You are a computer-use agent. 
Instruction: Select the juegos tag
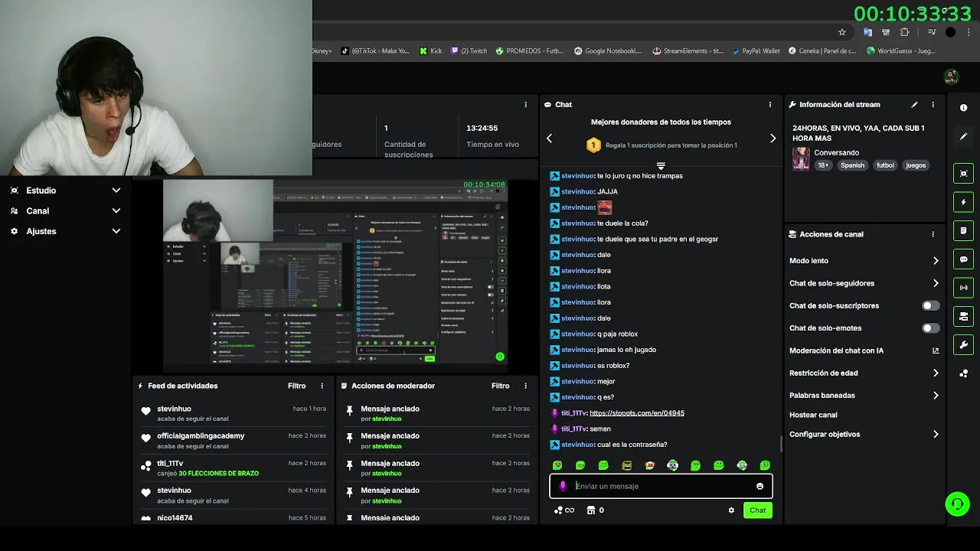916,165
